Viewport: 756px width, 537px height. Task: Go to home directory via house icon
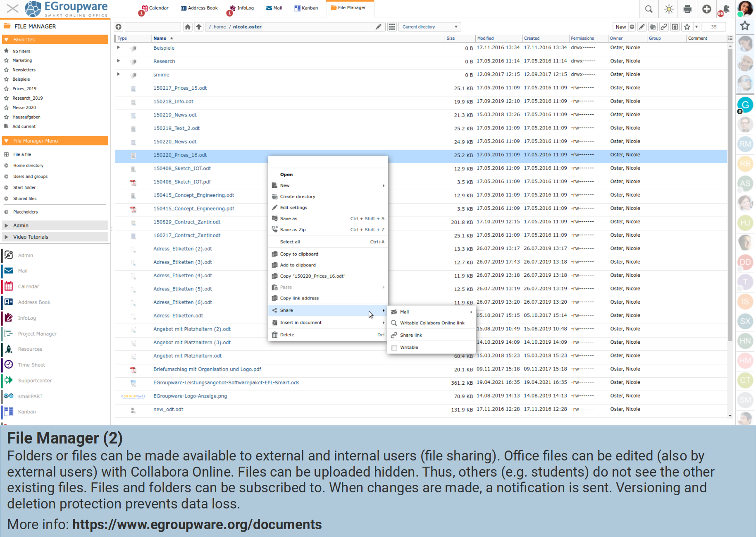188,27
